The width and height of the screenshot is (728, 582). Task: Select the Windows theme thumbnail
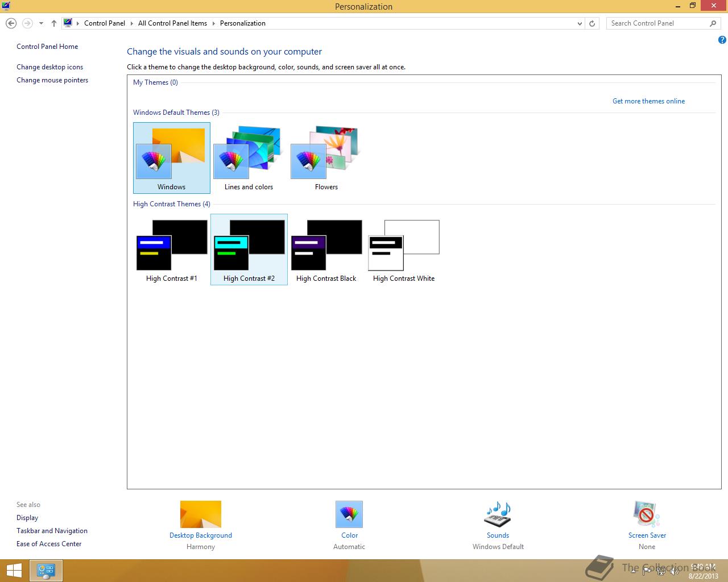pyautogui.click(x=171, y=158)
